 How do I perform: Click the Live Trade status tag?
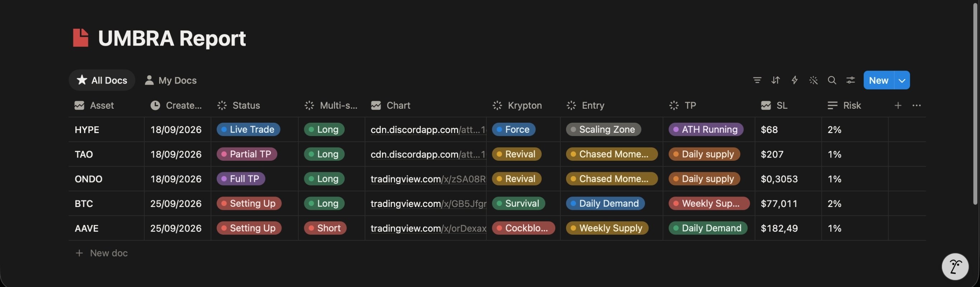pyautogui.click(x=249, y=130)
